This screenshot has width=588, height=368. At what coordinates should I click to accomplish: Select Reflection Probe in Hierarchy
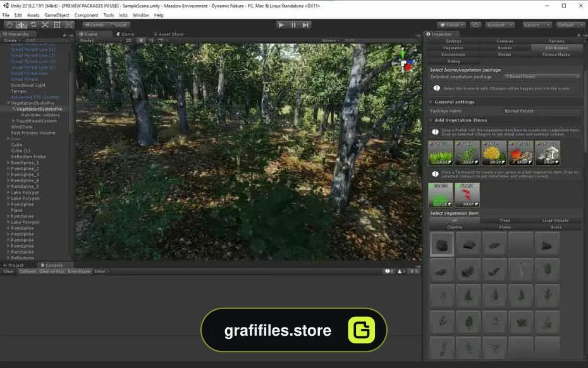pyautogui.click(x=28, y=156)
